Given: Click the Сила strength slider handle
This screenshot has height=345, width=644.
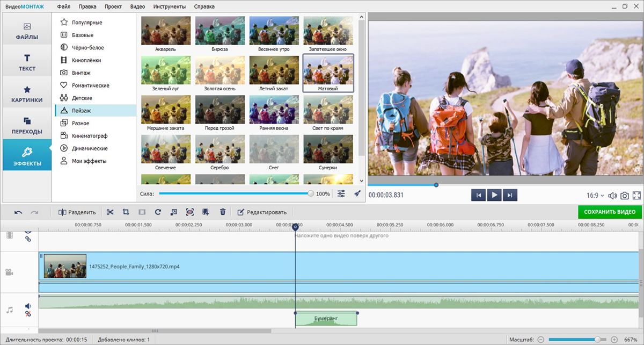Looking at the screenshot, I should pyautogui.click(x=311, y=193).
